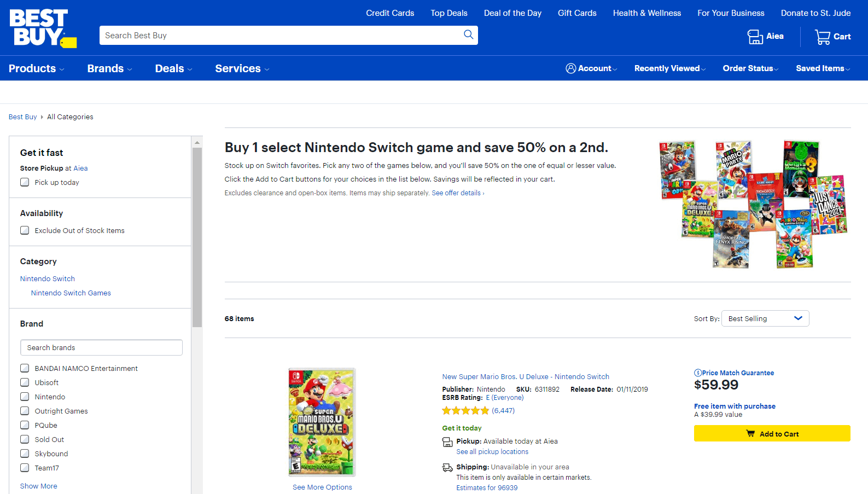868x494 pixels.
Task: Open the shopping Cart icon
Action: coord(822,37)
